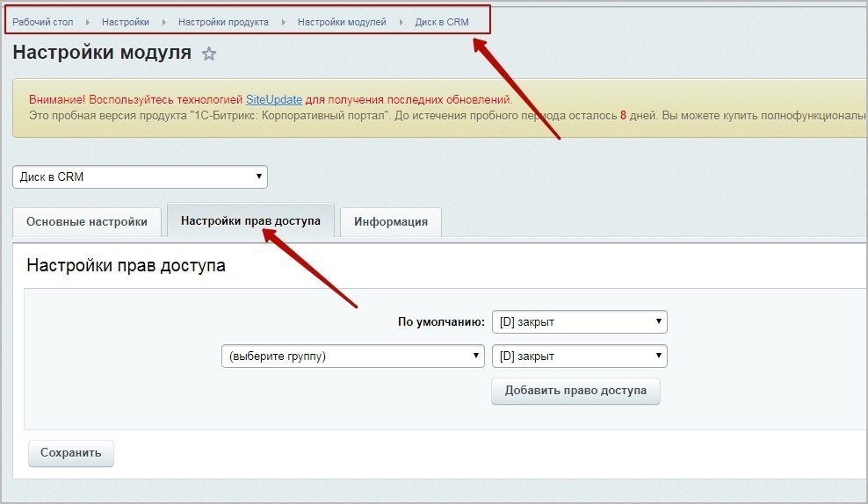Click breadcrumb arrow after Настройки

point(163,22)
